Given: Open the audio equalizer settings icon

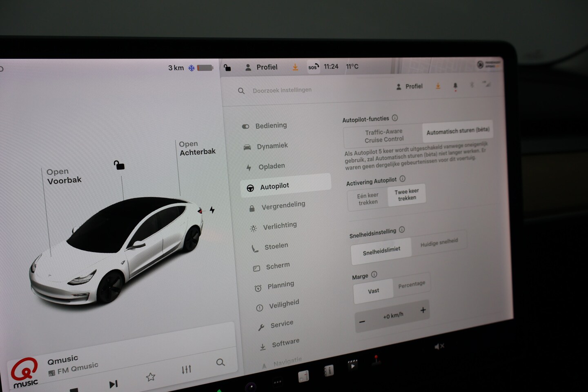Looking at the screenshot, I should tap(186, 370).
